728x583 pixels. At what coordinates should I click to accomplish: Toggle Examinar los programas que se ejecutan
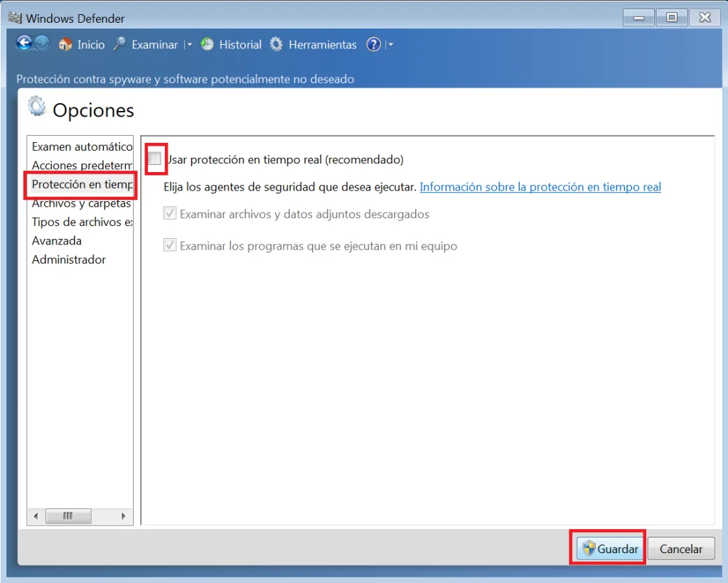170,245
